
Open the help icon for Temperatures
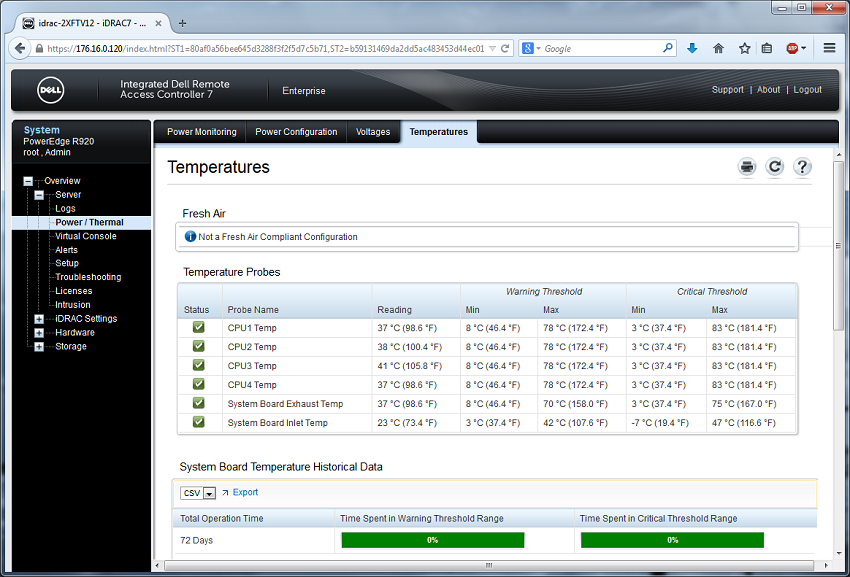pyautogui.click(x=802, y=167)
